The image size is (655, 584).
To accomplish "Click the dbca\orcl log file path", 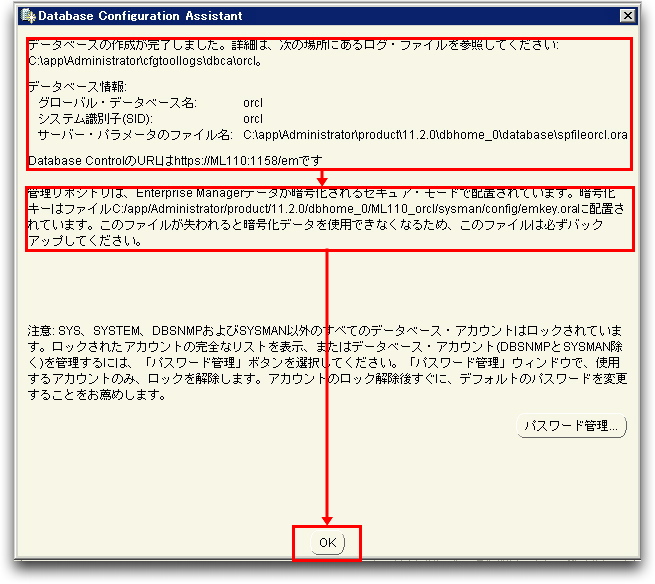I will [145, 61].
